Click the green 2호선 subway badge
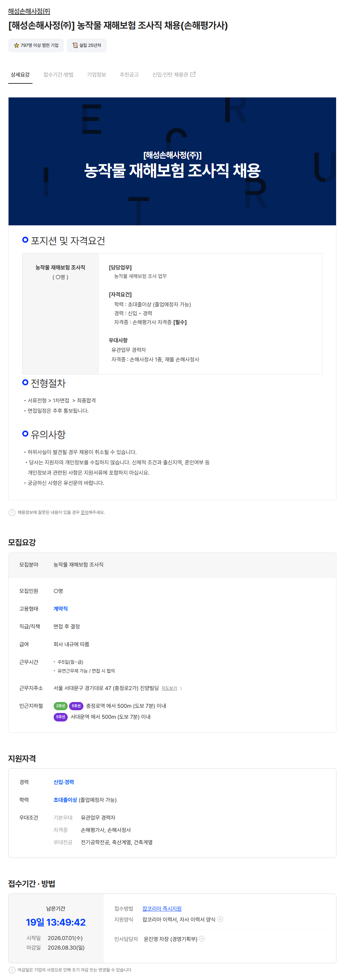The width and height of the screenshot is (346, 980). point(61,705)
